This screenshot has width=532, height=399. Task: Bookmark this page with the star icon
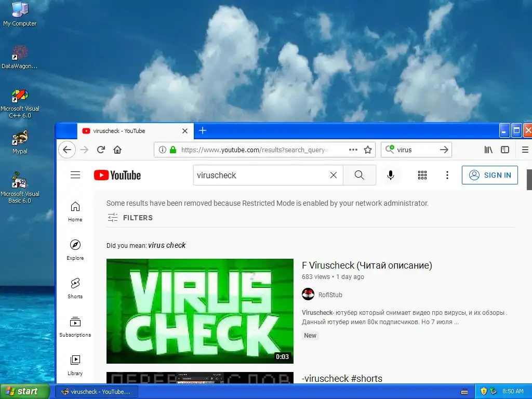[368, 150]
